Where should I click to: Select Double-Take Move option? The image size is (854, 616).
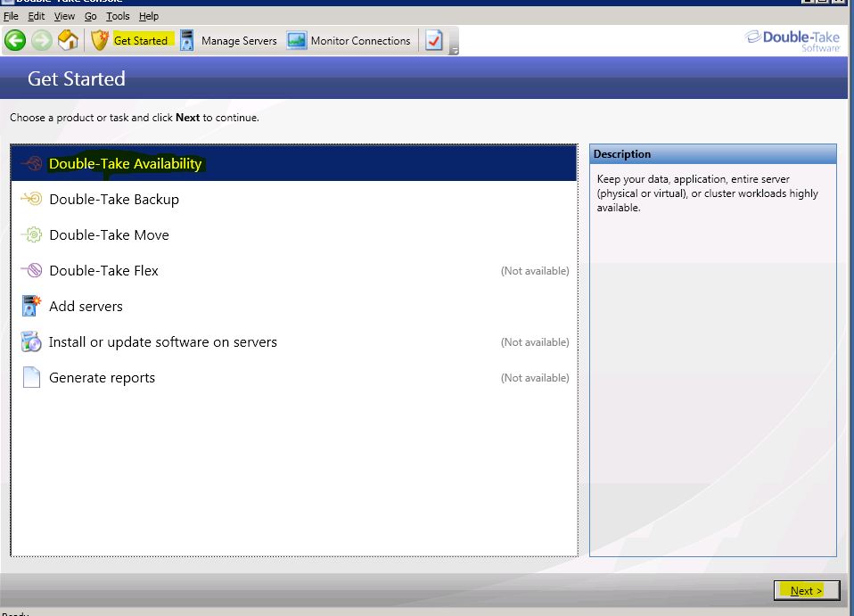pyautogui.click(x=294, y=234)
